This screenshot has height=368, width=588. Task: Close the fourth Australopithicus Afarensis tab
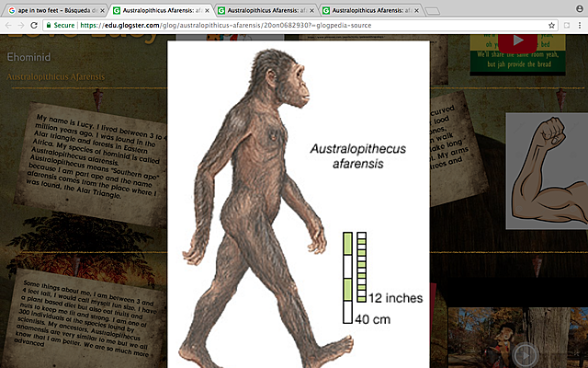pos(416,10)
